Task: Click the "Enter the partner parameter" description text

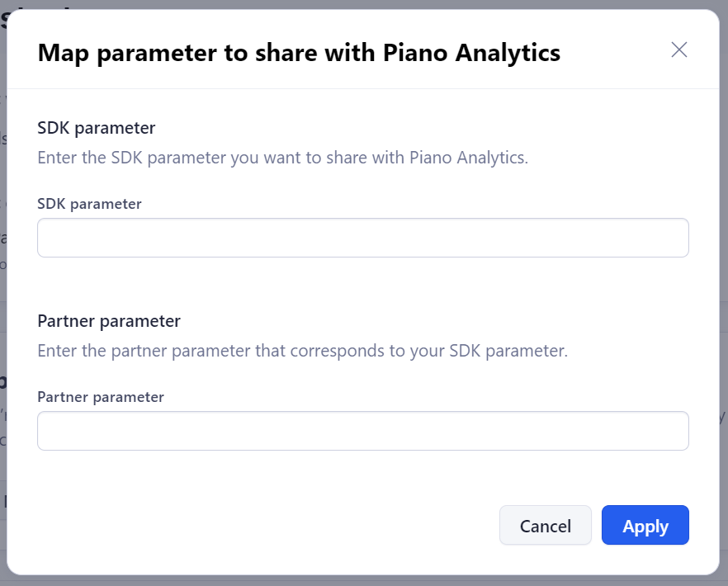Action: point(302,351)
